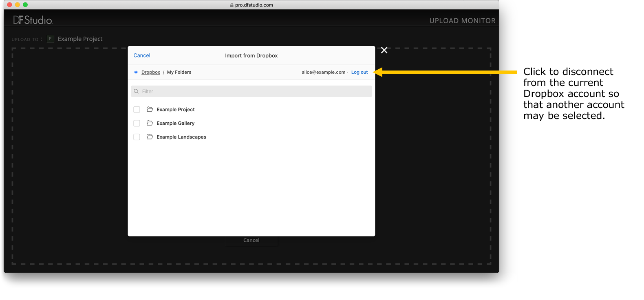Click the Example Project folder icon
This screenshot has height=300, width=644.
coord(150,109)
